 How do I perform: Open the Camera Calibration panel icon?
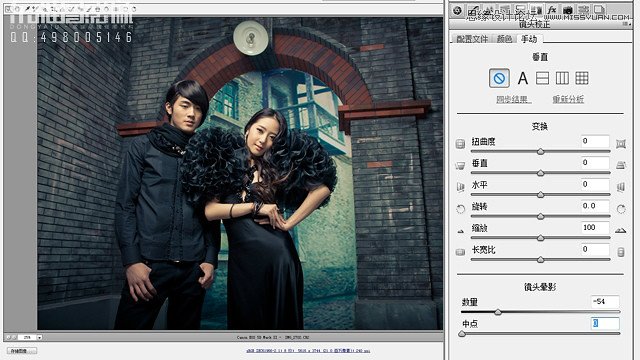click(x=567, y=10)
